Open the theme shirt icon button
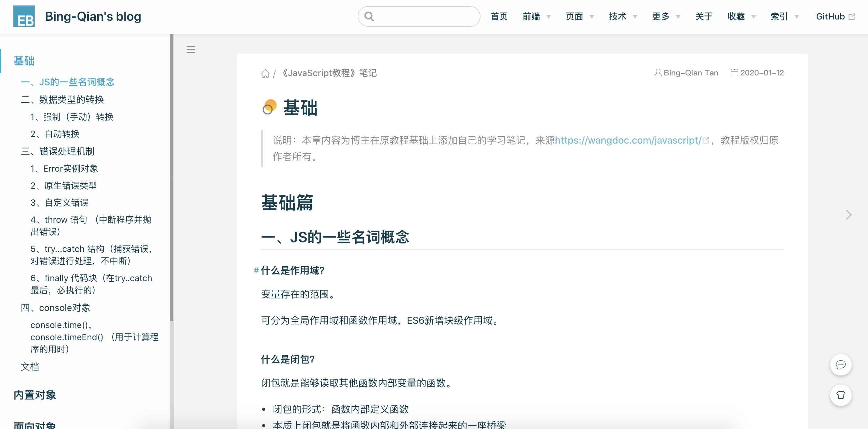 (841, 395)
